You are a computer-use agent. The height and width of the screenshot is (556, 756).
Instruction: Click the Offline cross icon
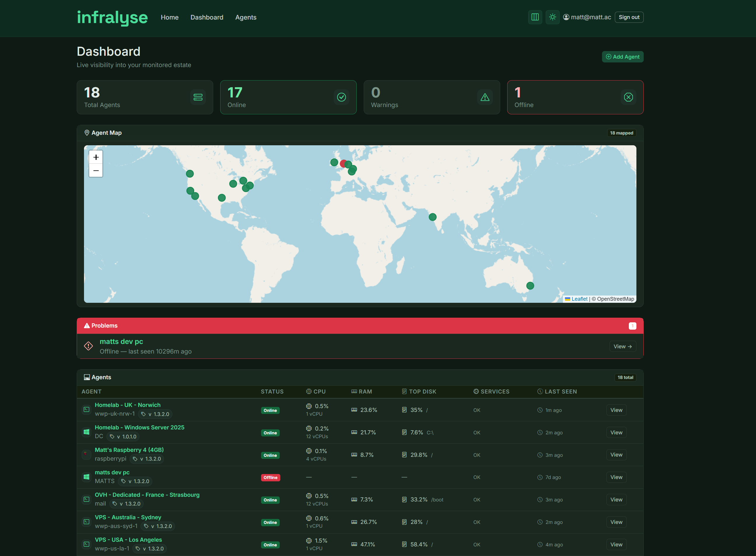click(628, 97)
